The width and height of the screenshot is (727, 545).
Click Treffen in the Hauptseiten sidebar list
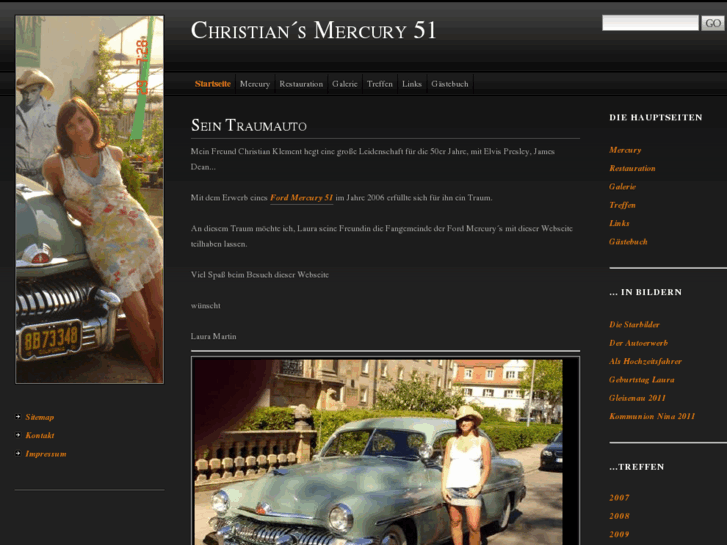622,205
